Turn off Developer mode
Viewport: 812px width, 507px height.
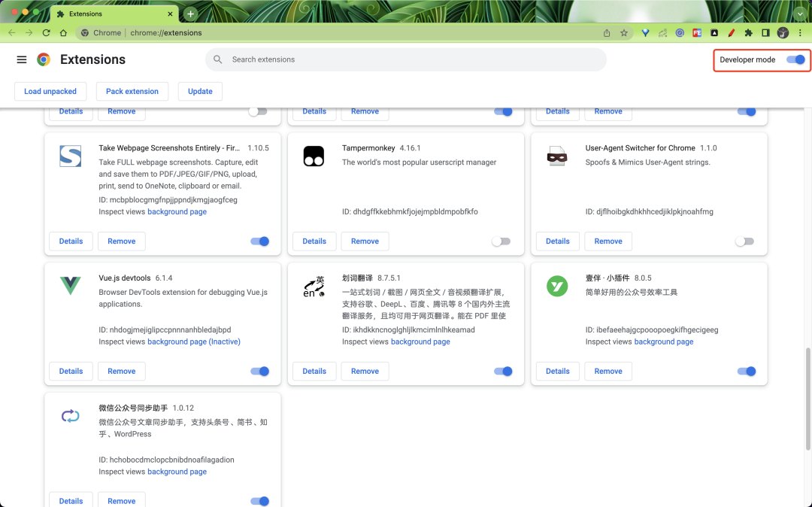click(x=795, y=59)
